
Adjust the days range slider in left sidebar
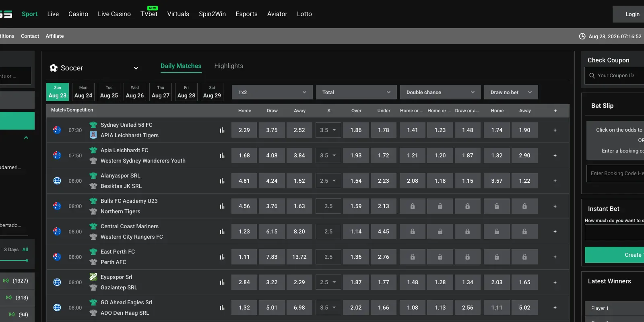pos(27,260)
